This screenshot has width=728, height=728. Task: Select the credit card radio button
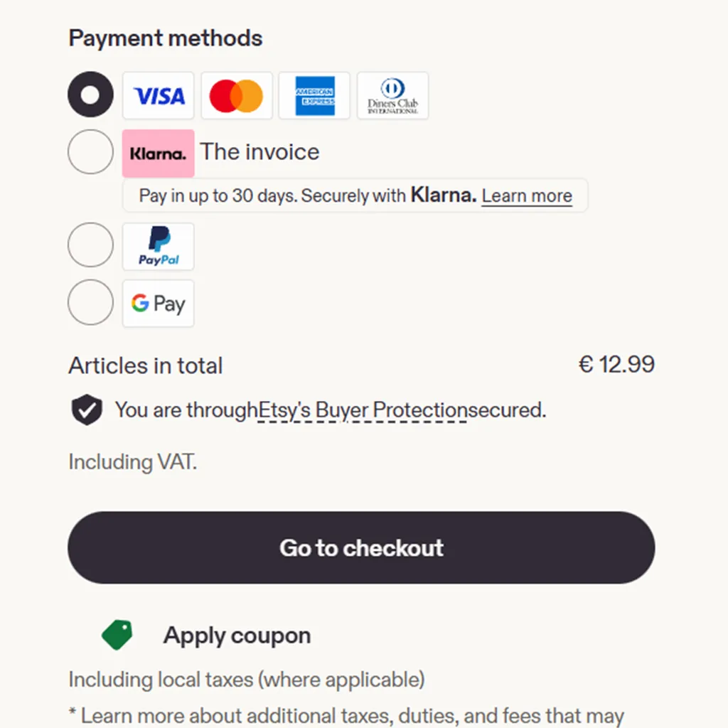click(x=90, y=95)
